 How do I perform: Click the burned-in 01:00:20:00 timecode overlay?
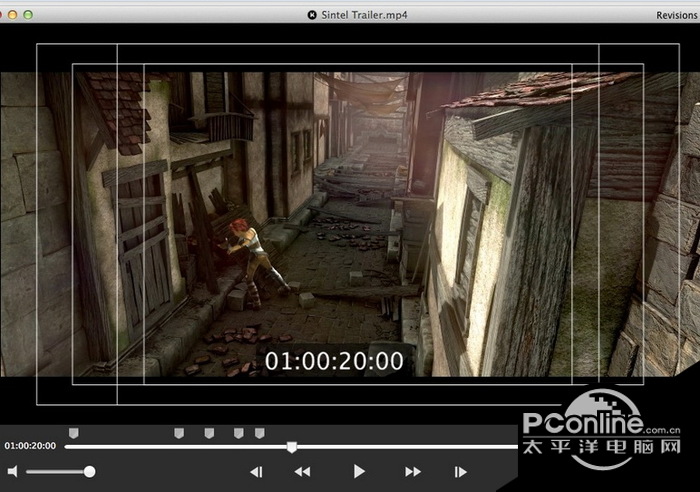pos(334,361)
